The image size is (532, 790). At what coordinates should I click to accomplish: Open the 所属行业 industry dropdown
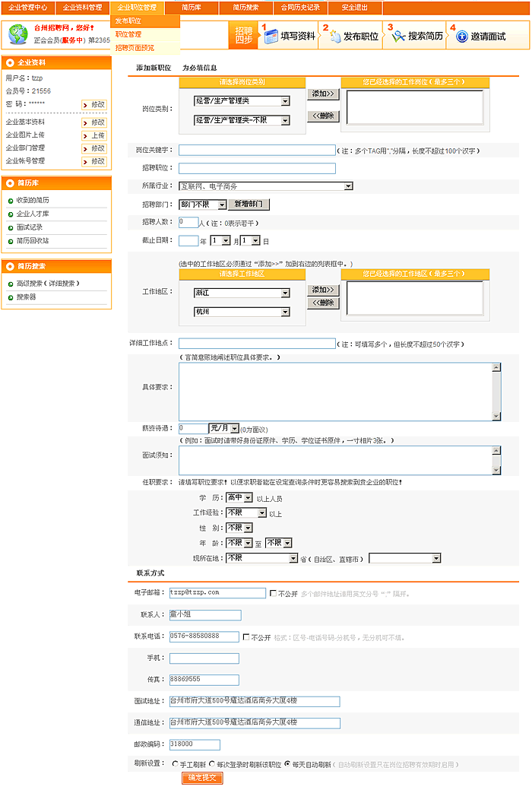coord(348,186)
